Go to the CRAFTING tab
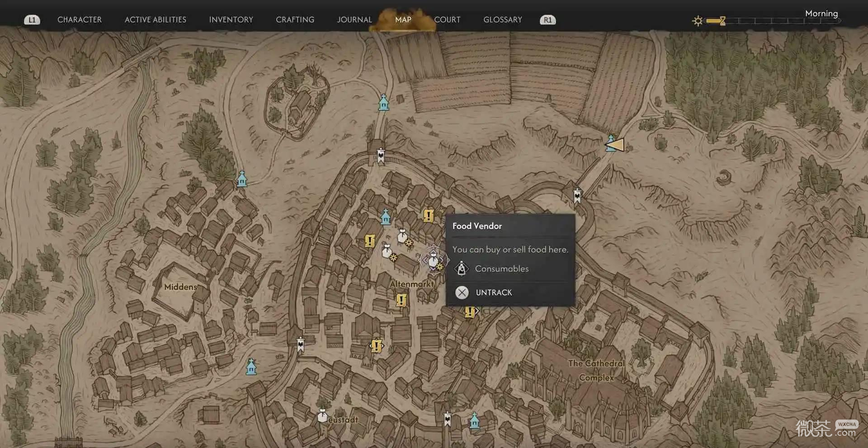868x448 pixels. pyautogui.click(x=295, y=20)
